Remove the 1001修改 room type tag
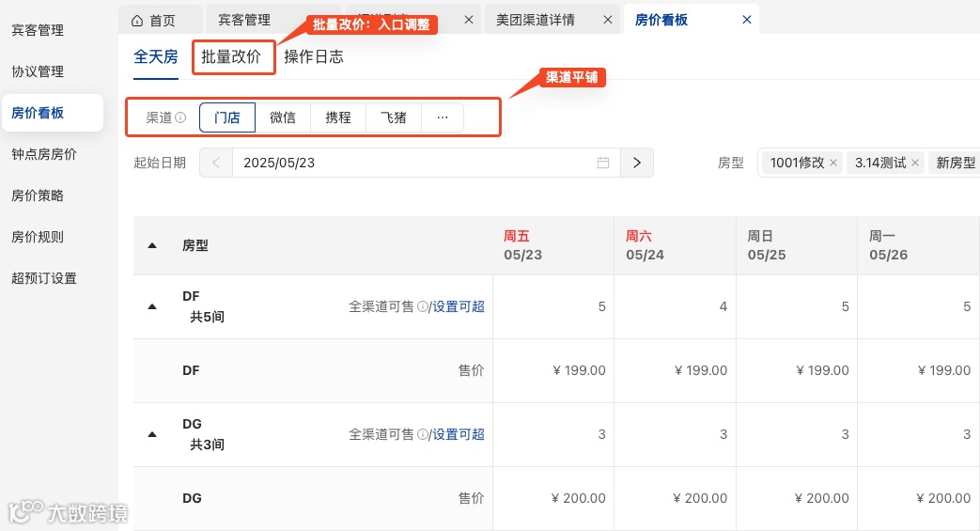This screenshot has width=980, height=531. 832,163
